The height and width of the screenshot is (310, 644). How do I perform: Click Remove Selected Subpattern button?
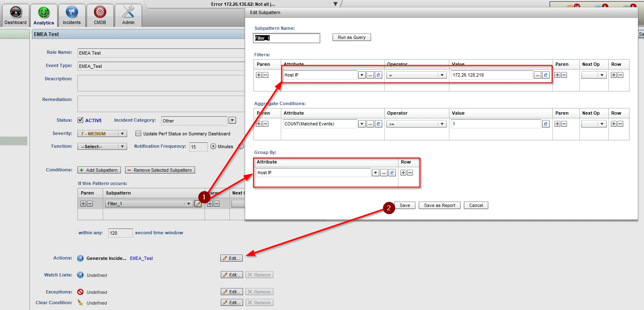[160, 170]
